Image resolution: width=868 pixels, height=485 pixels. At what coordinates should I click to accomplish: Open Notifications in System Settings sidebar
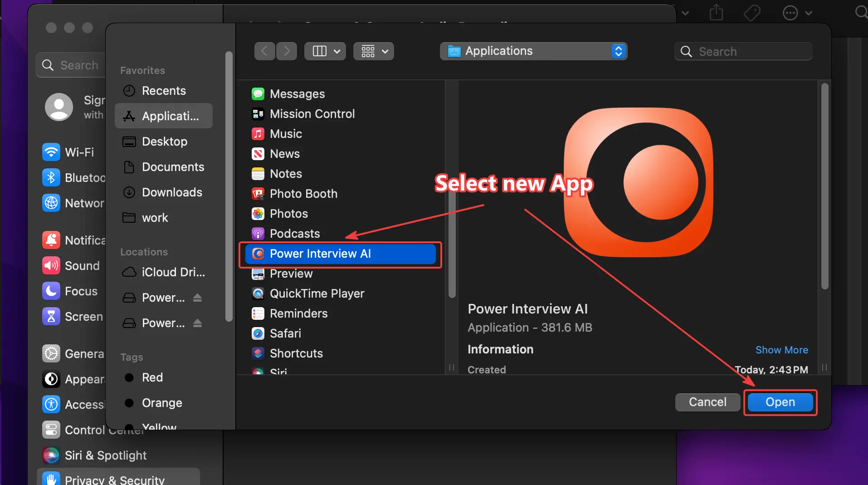[x=73, y=240]
